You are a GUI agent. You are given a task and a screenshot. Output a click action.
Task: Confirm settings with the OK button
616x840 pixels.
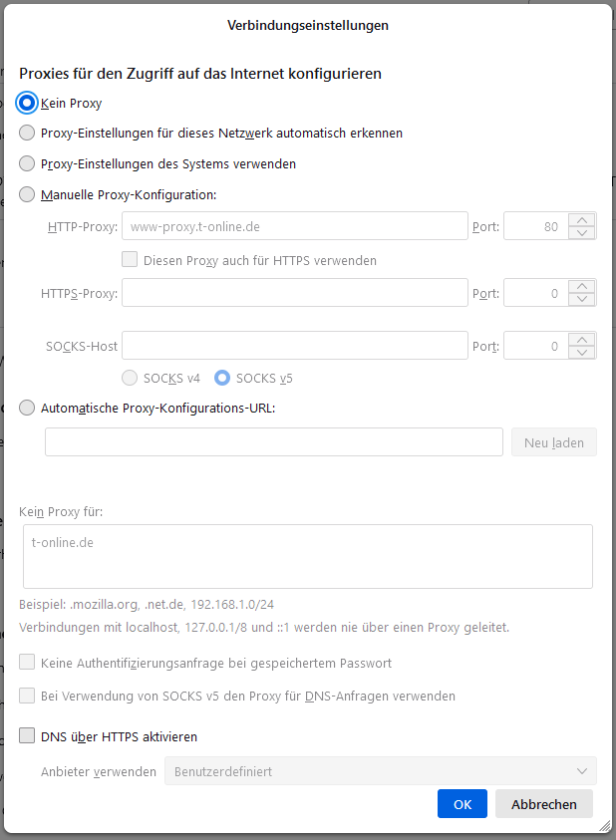pos(462,804)
